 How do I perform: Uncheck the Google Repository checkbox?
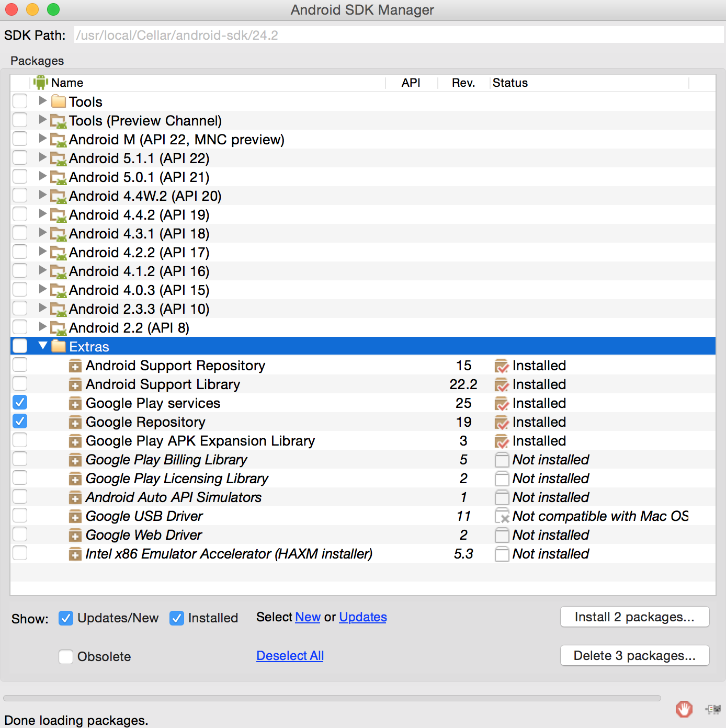(x=19, y=421)
